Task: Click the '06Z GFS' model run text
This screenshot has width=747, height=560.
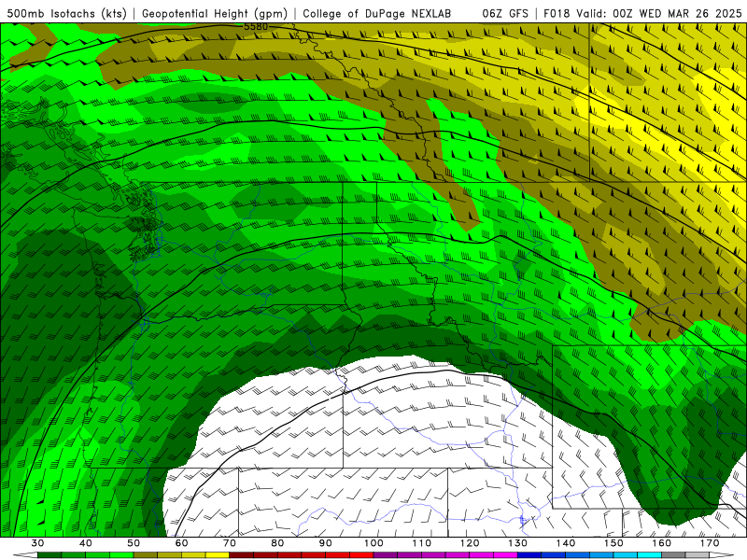Action: coord(505,13)
